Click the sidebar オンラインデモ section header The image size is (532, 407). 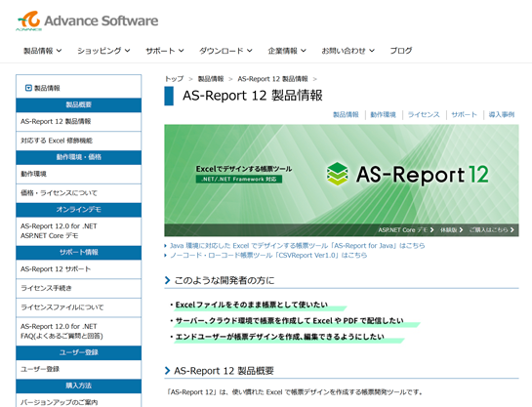tap(78, 210)
